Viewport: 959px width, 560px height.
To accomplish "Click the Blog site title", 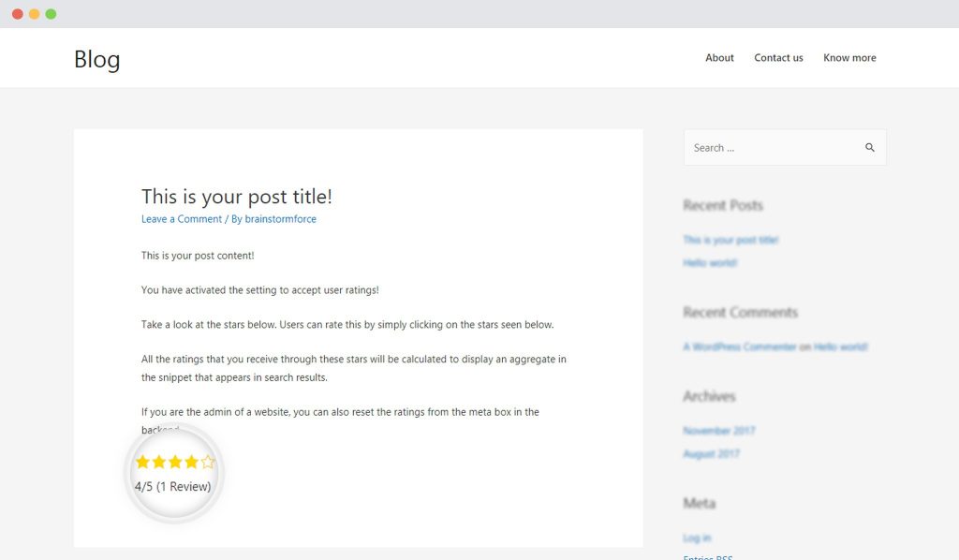I will [x=97, y=59].
